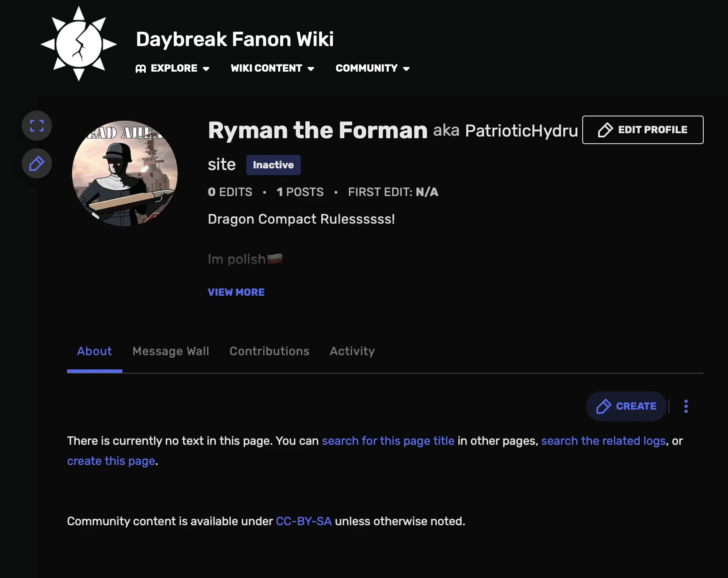
Task: Click the fullscreen expand icon in sidebar
Action: tap(37, 126)
